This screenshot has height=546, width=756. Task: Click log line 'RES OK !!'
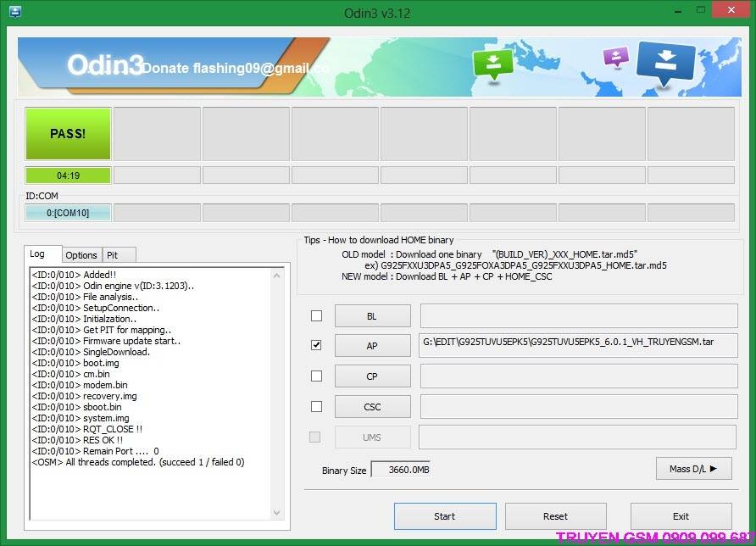pyautogui.click(x=78, y=440)
